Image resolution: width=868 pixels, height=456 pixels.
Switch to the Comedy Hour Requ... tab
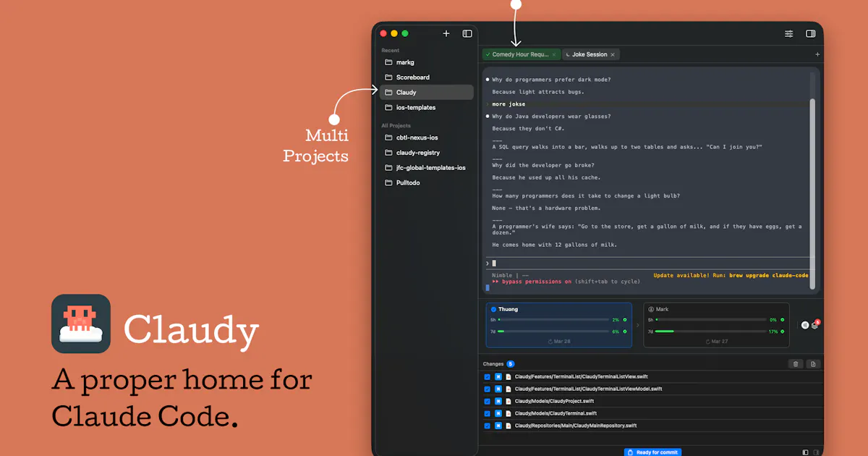point(521,54)
